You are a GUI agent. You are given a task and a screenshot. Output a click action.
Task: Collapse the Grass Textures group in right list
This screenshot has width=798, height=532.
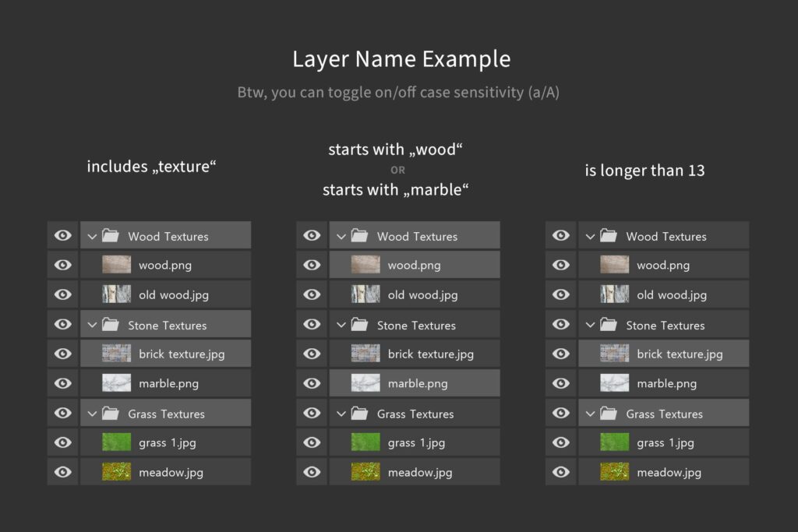click(590, 413)
